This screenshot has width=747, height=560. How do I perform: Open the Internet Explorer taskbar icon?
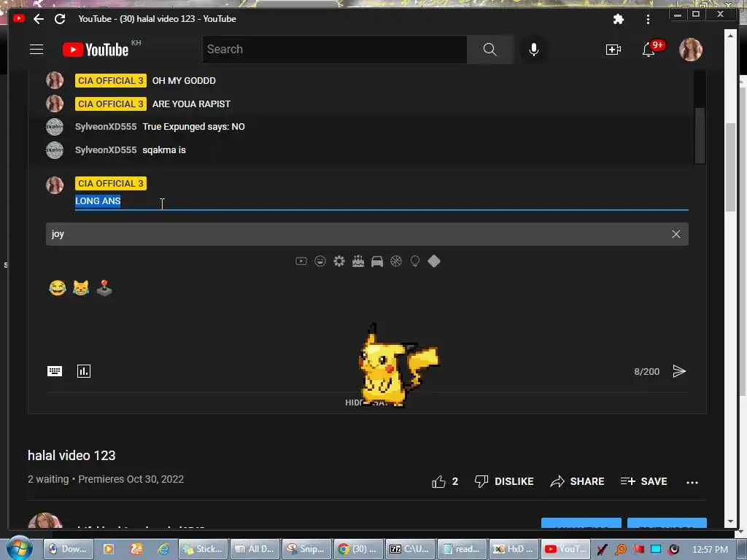pyautogui.click(x=163, y=549)
